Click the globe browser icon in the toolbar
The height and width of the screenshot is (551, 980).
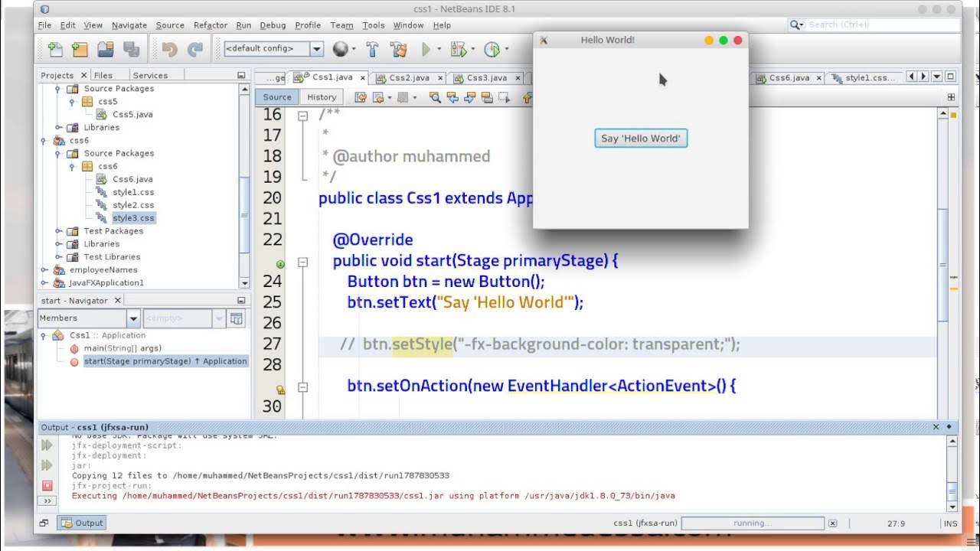click(x=340, y=49)
